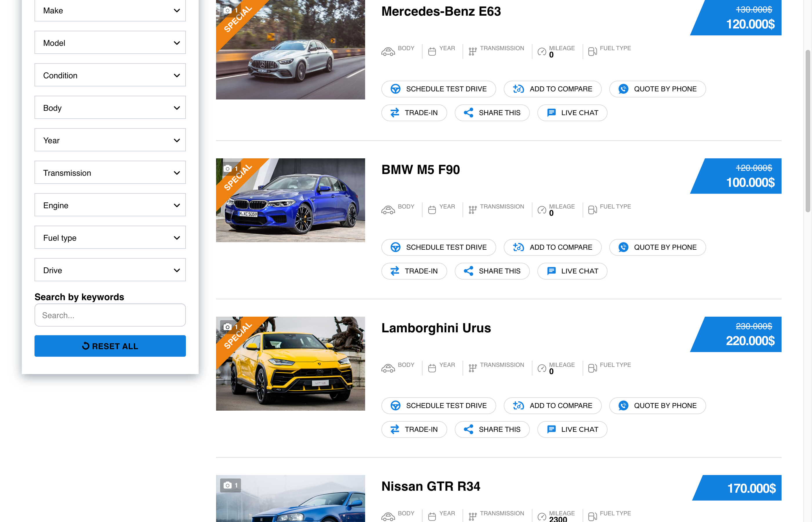Click the Nissan GTR 170.000$ price tag
The width and height of the screenshot is (812, 522).
coord(737,488)
